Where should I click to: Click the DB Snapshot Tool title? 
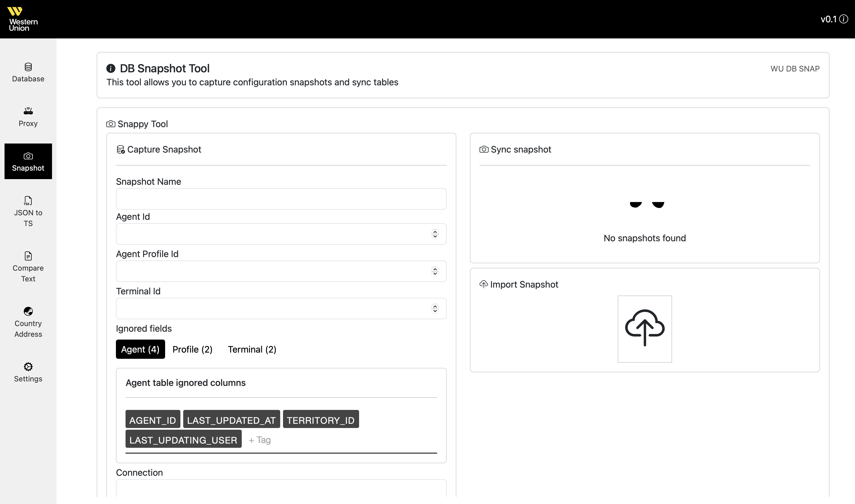pyautogui.click(x=165, y=68)
